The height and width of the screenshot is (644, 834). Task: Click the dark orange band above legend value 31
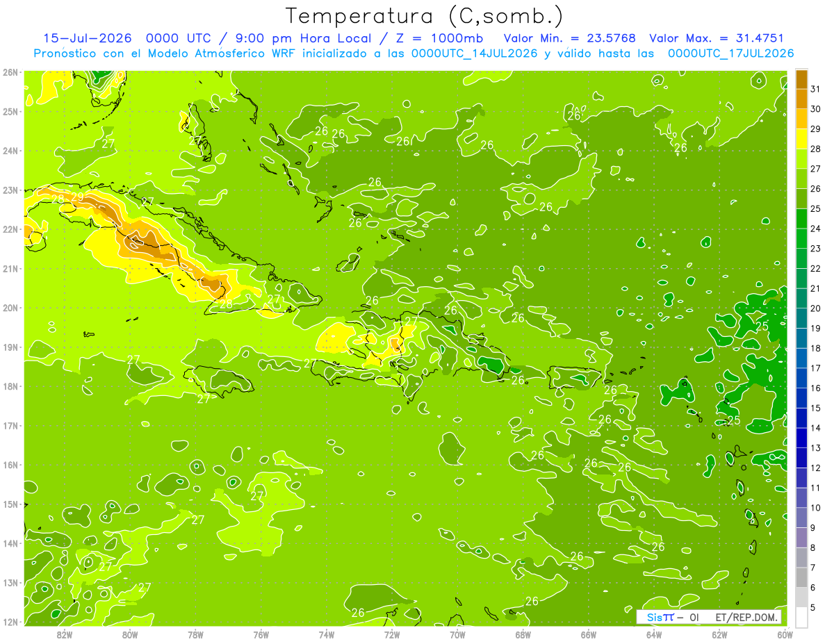801,79
